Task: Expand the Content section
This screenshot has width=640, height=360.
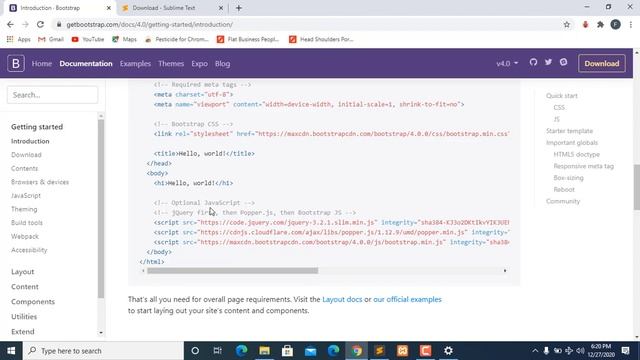Action: pos(25,287)
